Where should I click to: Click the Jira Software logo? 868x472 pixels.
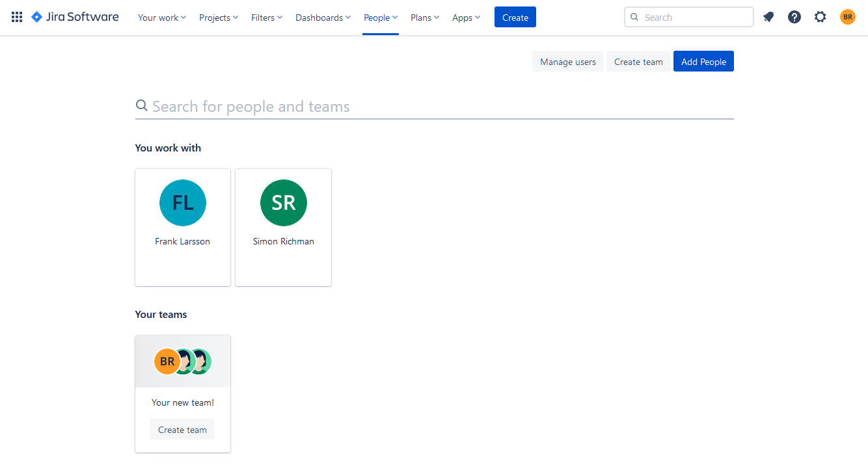click(x=74, y=17)
